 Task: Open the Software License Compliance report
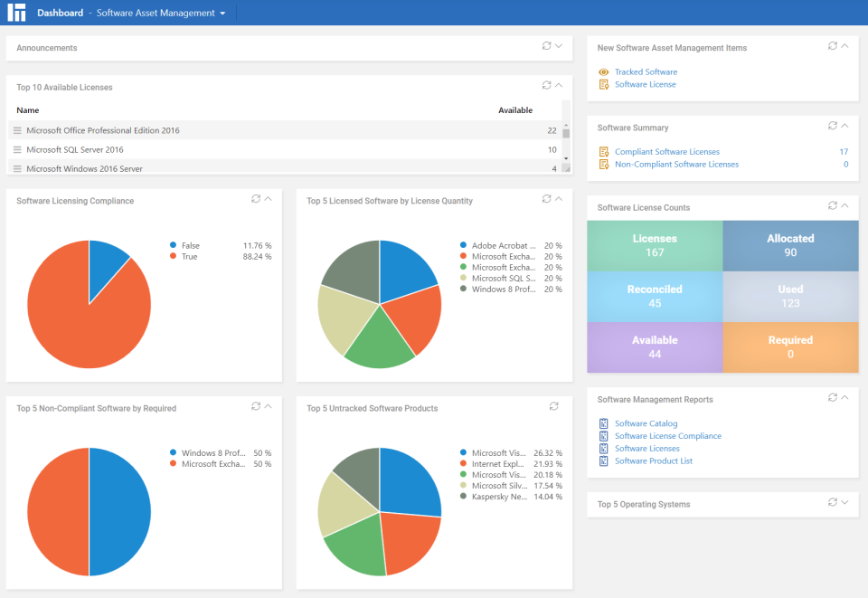(x=669, y=435)
